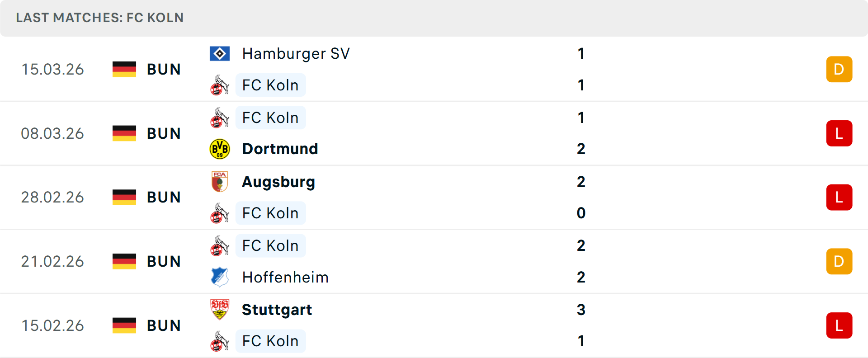
Task: Click the German flag beside 15.03.26
Action: point(124,69)
